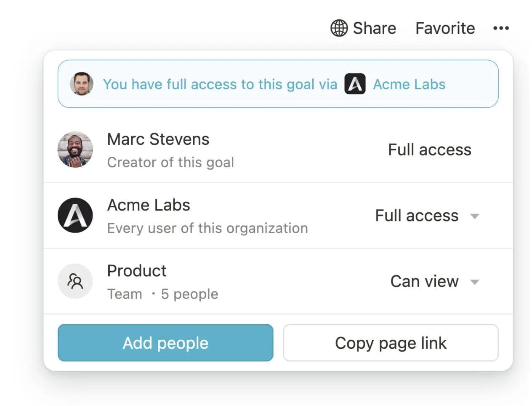
Task: Click Full access label for Marc Stevens
Action: point(430,150)
